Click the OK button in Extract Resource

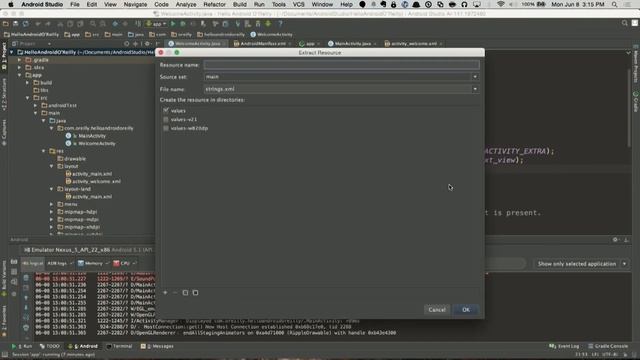[x=466, y=310]
